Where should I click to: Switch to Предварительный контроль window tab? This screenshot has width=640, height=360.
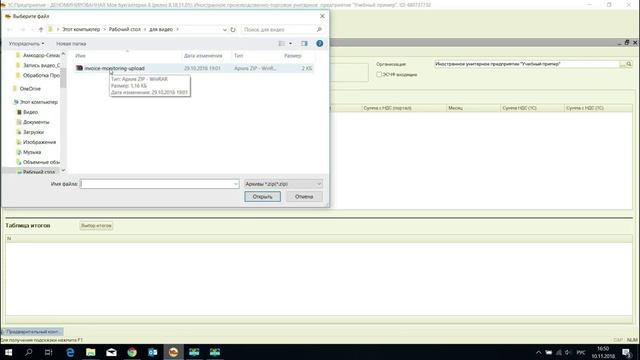pyautogui.click(x=32, y=332)
